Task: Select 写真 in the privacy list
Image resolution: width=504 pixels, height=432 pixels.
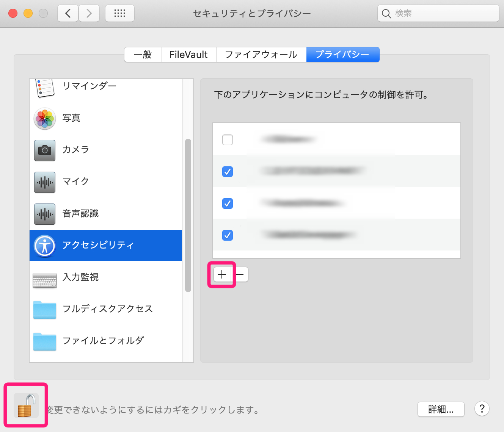Action: (106, 118)
